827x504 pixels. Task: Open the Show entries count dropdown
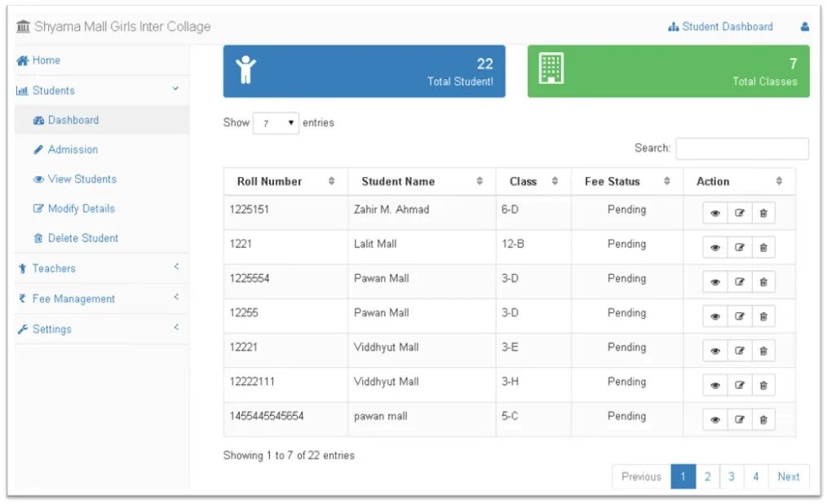tap(276, 123)
